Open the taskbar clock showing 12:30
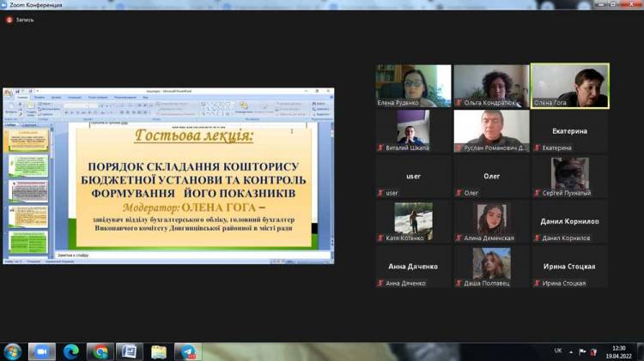Viewport: 644px width, 361px height. 617,351
